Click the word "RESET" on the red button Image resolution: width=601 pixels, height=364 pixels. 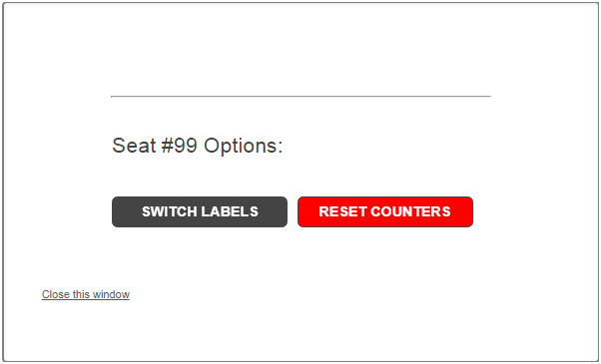pos(342,211)
